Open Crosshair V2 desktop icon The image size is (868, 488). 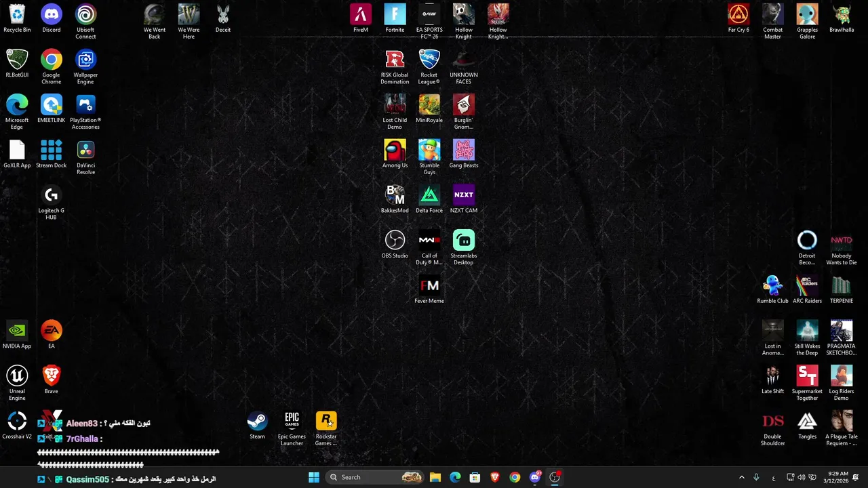17,426
